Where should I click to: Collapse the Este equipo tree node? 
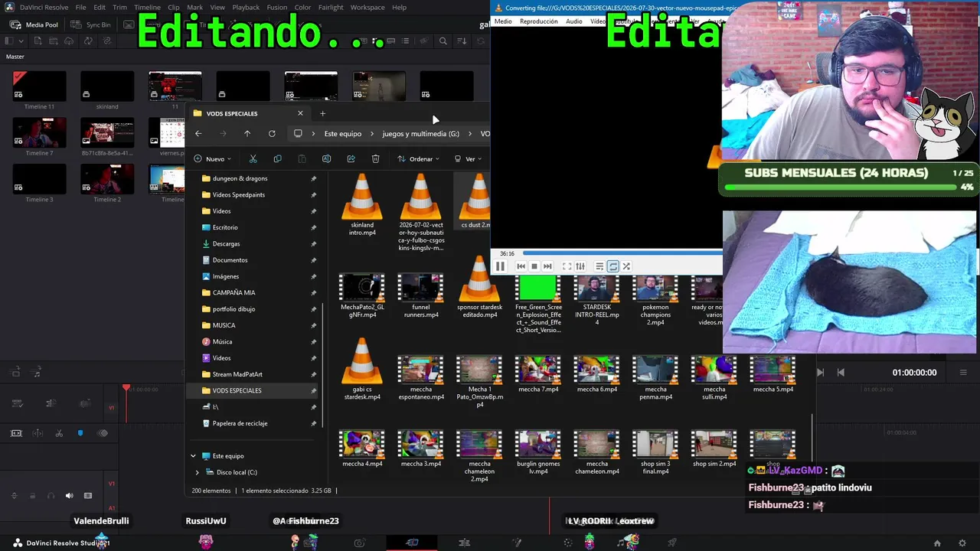(194, 456)
